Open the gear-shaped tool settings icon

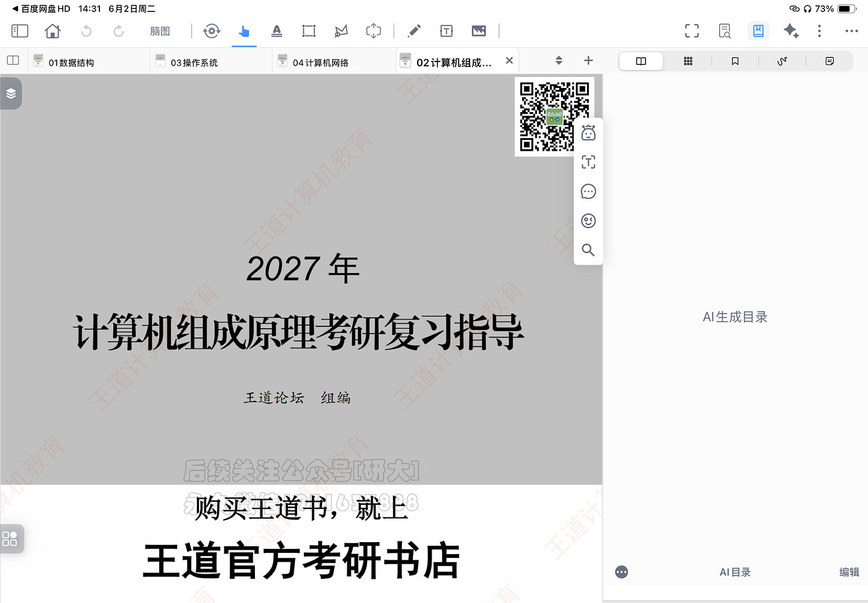(x=212, y=31)
